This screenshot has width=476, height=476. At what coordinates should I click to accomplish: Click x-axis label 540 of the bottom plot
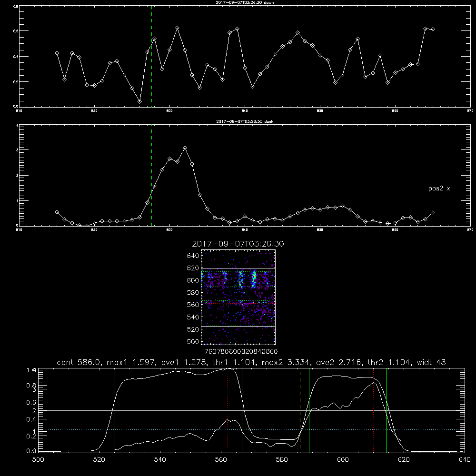160,459
